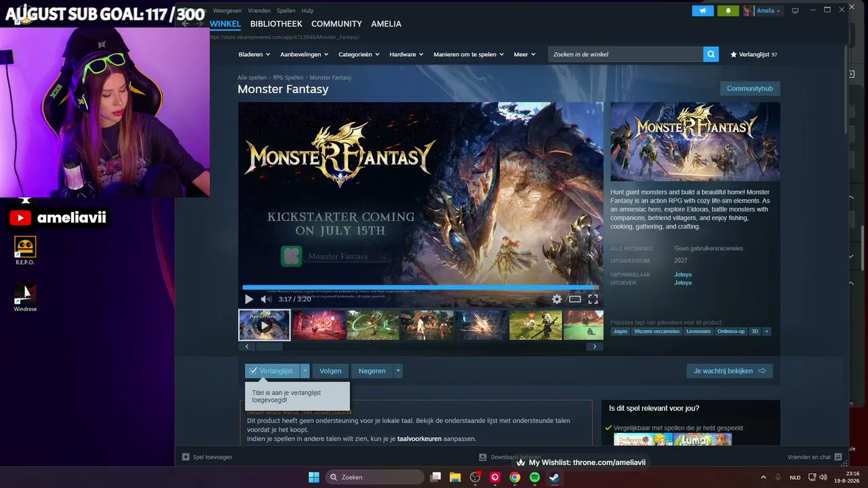Open the Steam notifications bell
Screen dimensions: 868x488
tap(728, 10)
